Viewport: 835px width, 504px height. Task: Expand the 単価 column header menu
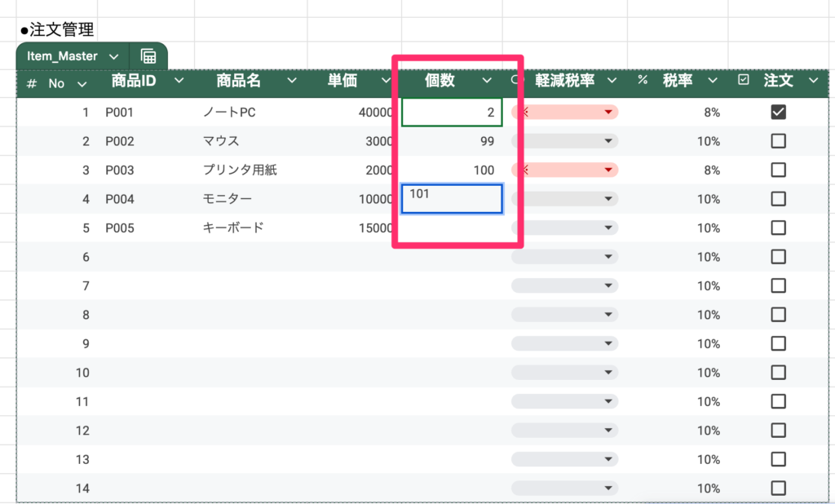tap(386, 81)
